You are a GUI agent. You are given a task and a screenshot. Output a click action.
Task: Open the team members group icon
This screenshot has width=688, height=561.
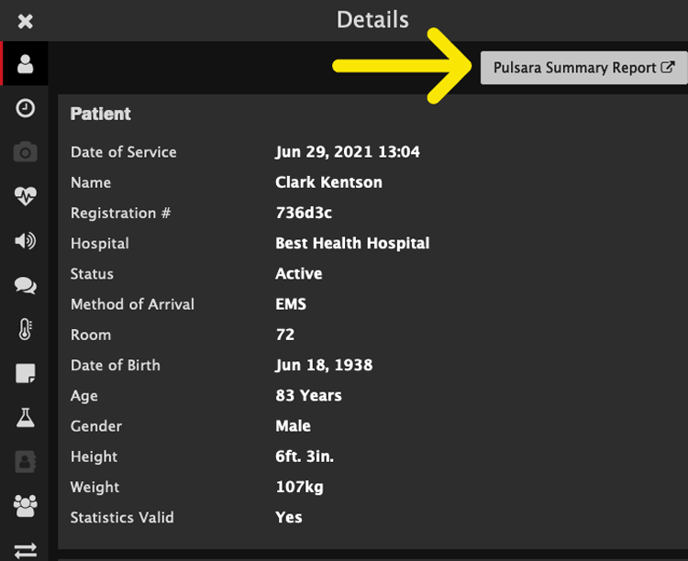click(x=25, y=506)
